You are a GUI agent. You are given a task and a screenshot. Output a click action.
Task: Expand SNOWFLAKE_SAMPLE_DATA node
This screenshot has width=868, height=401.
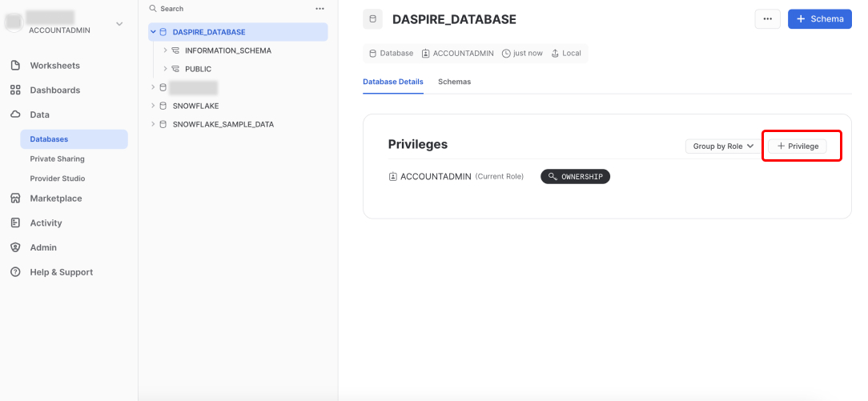click(x=153, y=124)
